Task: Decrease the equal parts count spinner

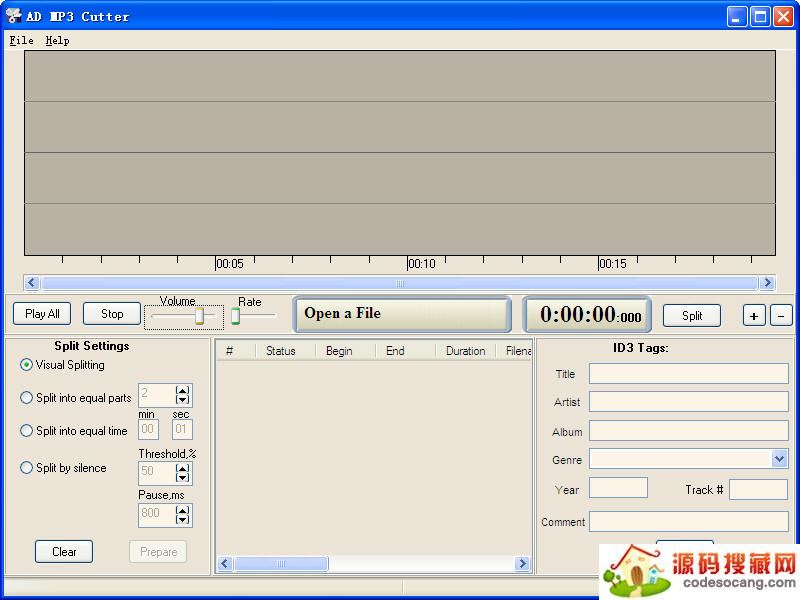Action: tap(182, 401)
